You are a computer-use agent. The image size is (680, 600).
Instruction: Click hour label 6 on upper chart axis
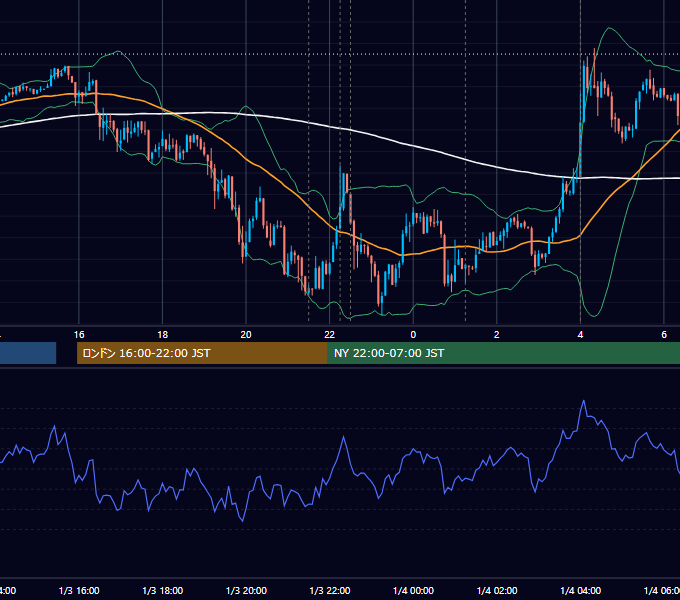click(x=664, y=335)
